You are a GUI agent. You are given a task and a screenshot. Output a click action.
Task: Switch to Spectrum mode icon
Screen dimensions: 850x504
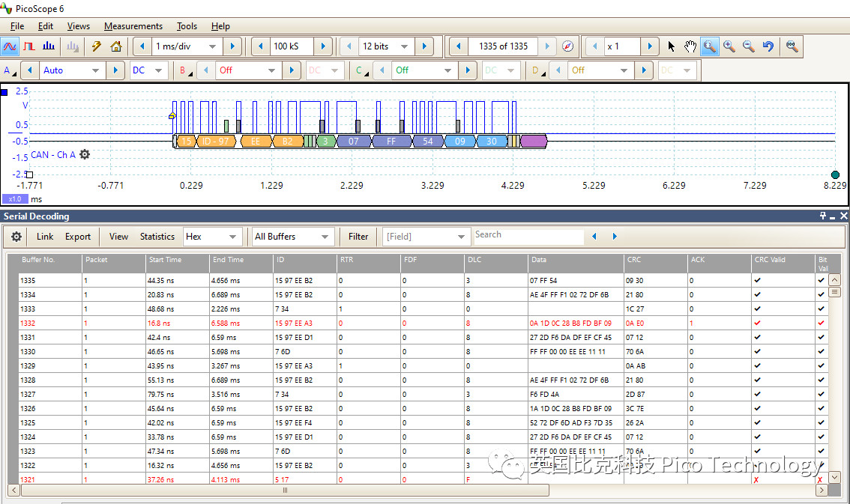[x=49, y=46]
